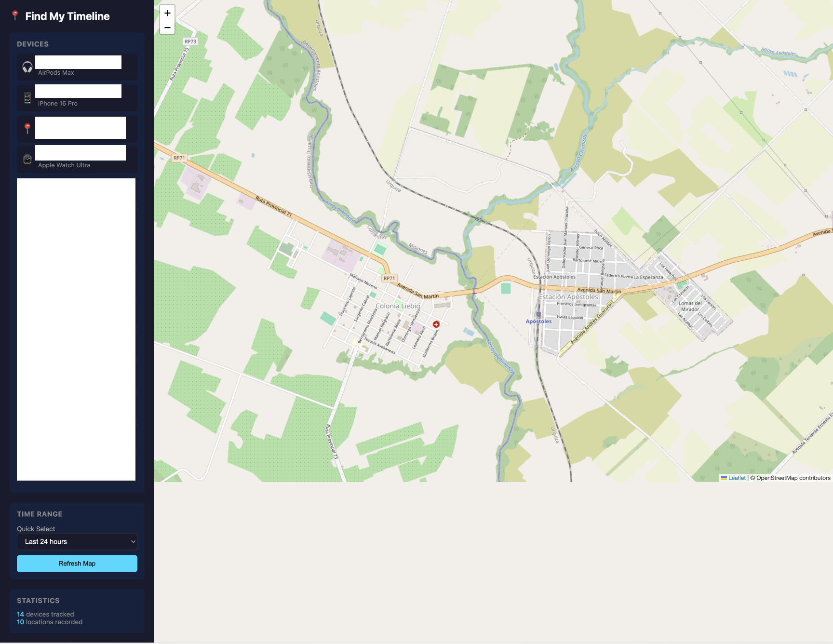Click the '10 locations recorded' statistic
This screenshot has width=833, height=644.
50,622
